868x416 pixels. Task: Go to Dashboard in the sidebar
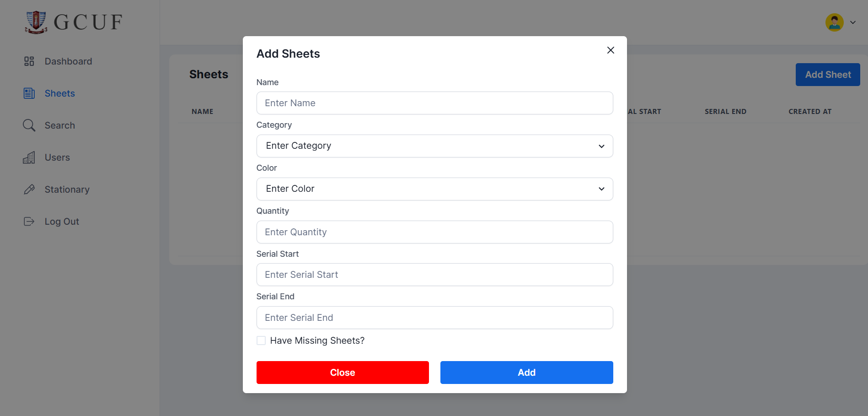(x=68, y=61)
